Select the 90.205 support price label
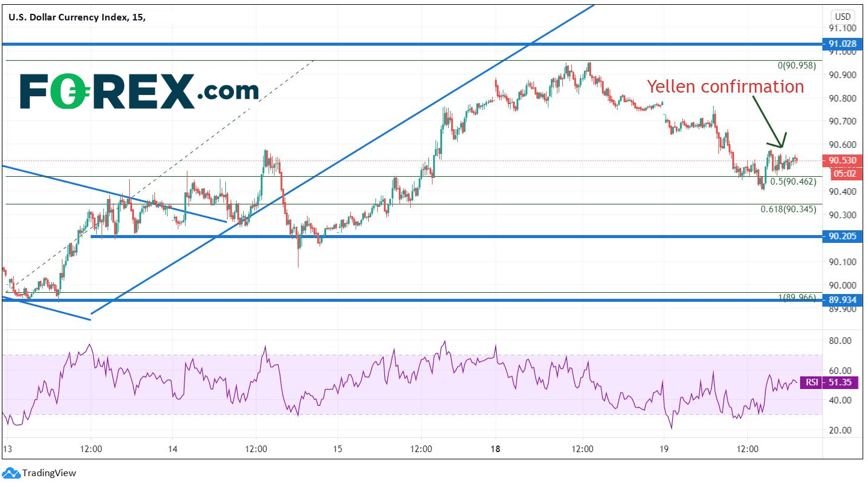868x487 pixels. pos(842,236)
